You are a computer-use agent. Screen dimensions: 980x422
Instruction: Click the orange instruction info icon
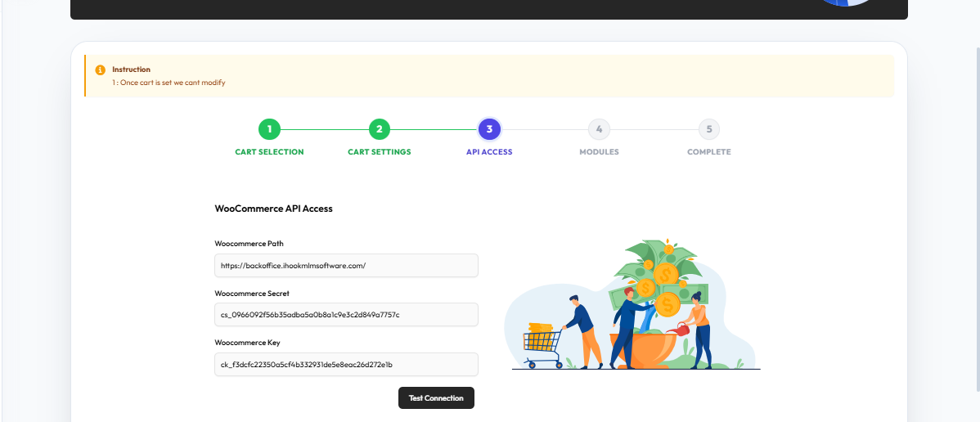point(100,70)
